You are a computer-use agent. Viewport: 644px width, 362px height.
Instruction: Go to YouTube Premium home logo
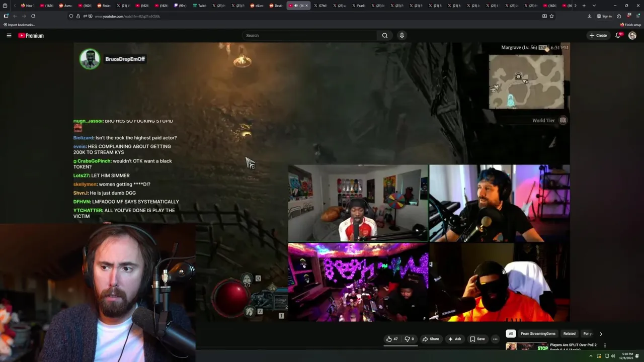[31, 36]
